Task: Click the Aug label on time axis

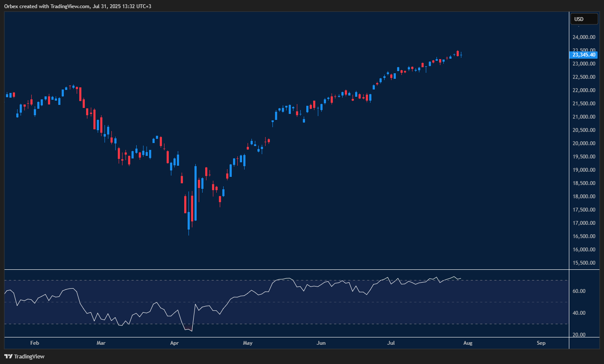Action: pos(468,343)
